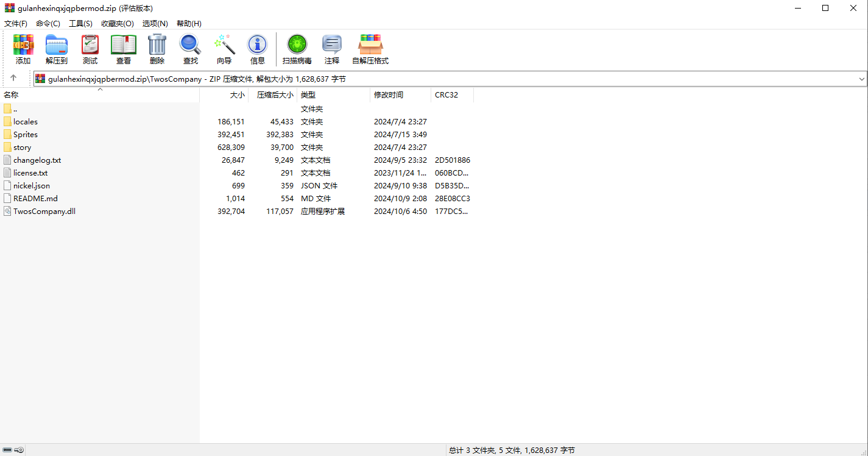Image resolution: width=868 pixels, height=456 pixels.
Task: Click status bar total summary text
Action: (512, 450)
